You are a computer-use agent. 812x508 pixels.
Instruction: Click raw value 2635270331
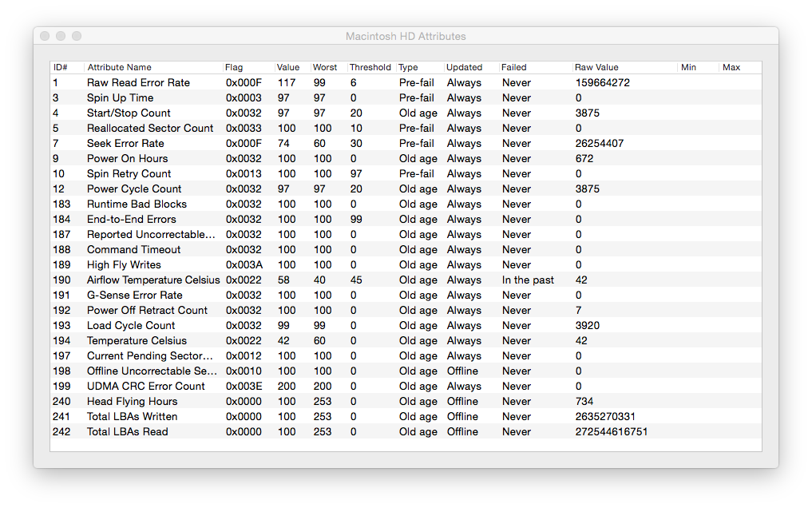[x=605, y=416]
